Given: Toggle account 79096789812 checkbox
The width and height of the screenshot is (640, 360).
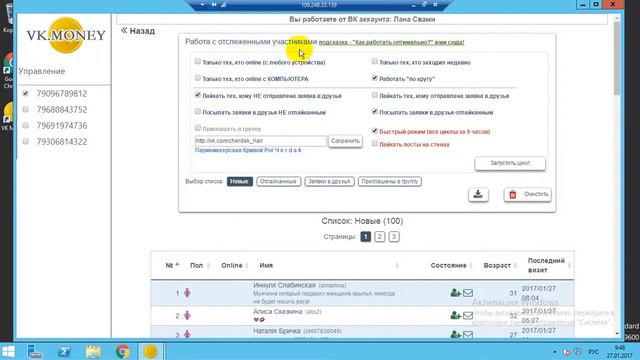Looking at the screenshot, I should pyautogui.click(x=26, y=93).
